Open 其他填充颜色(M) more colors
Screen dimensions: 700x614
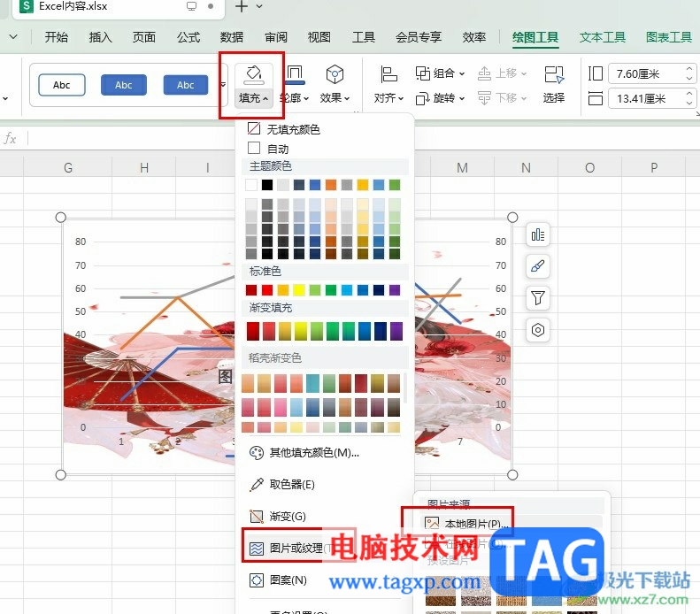(304, 453)
